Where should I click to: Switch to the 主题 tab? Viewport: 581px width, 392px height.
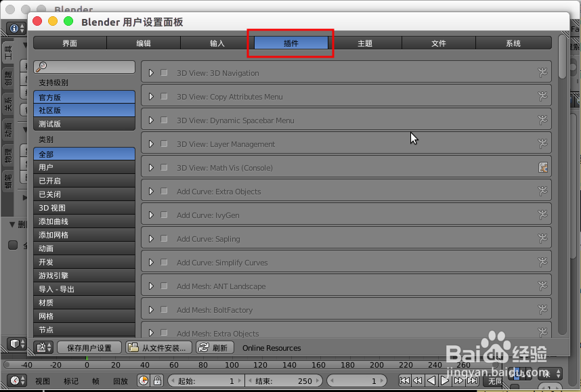point(364,43)
